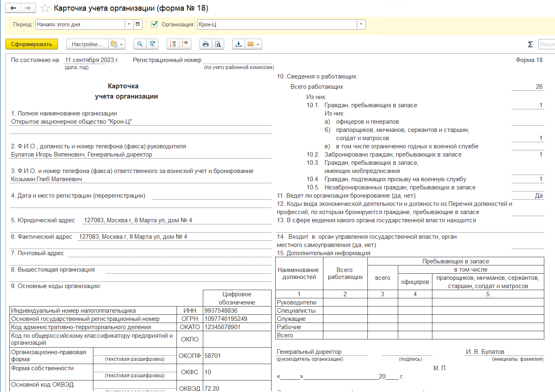Click the 'Карточка учета организации (форма № 18)' title
555x392 pixels.
coord(131,8)
